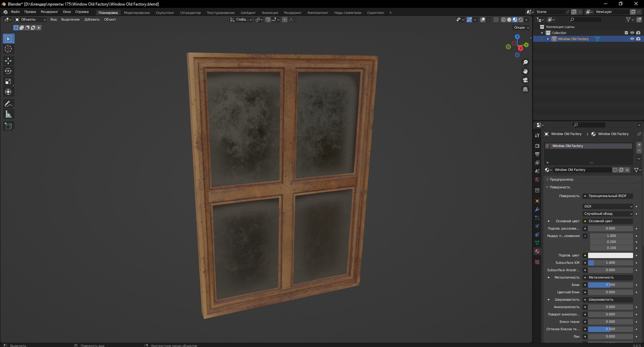Switch to solid viewport shading mode
The image size is (644, 347).
pos(509,20)
